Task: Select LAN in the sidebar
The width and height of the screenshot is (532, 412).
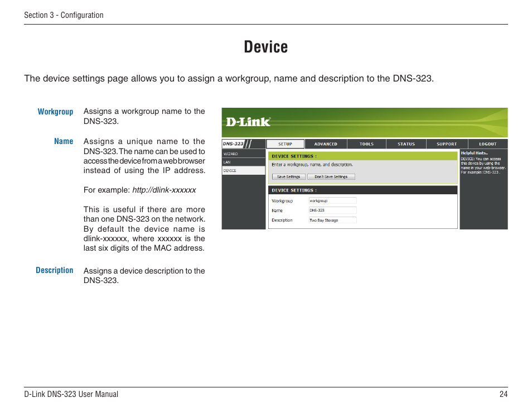Action: click(244, 162)
